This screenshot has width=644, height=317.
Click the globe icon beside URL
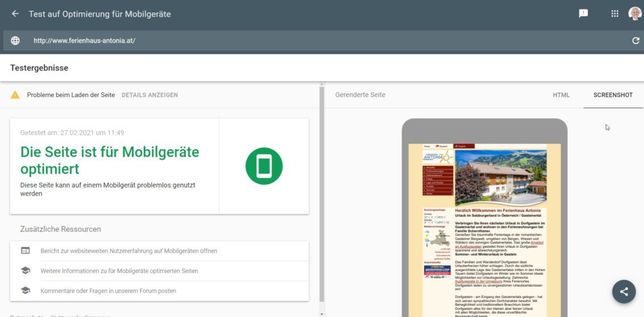pyautogui.click(x=15, y=41)
